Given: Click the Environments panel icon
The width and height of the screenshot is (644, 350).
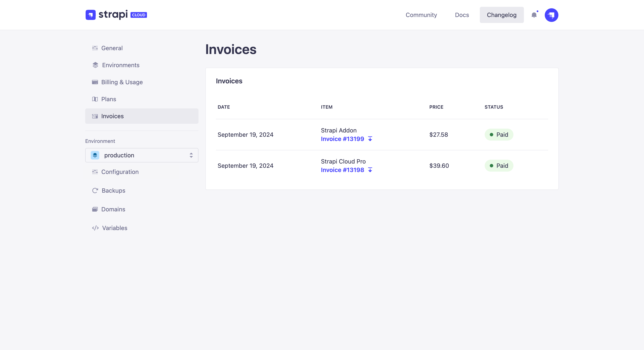Looking at the screenshot, I should coord(95,65).
